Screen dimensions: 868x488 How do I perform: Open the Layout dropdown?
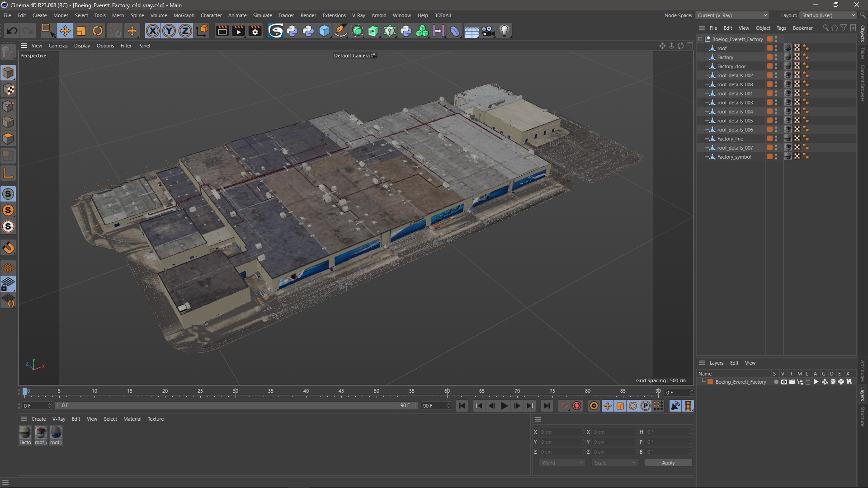[x=829, y=15]
